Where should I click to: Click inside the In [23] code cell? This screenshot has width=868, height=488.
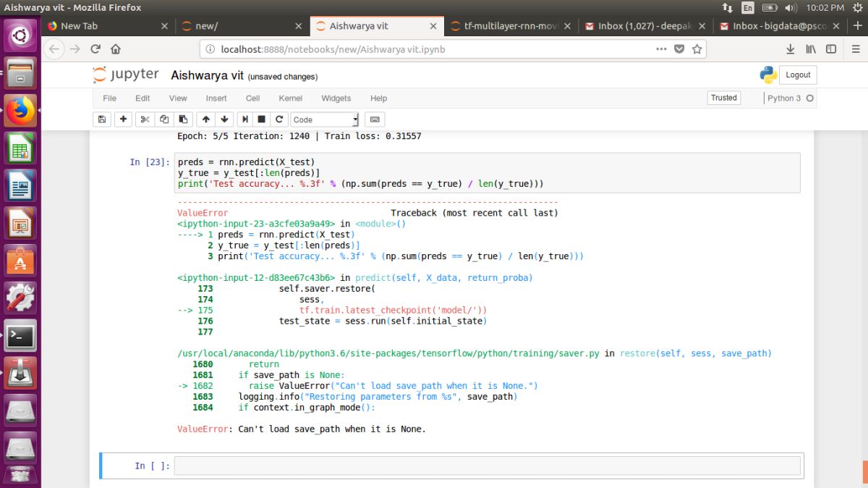[x=488, y=173]
